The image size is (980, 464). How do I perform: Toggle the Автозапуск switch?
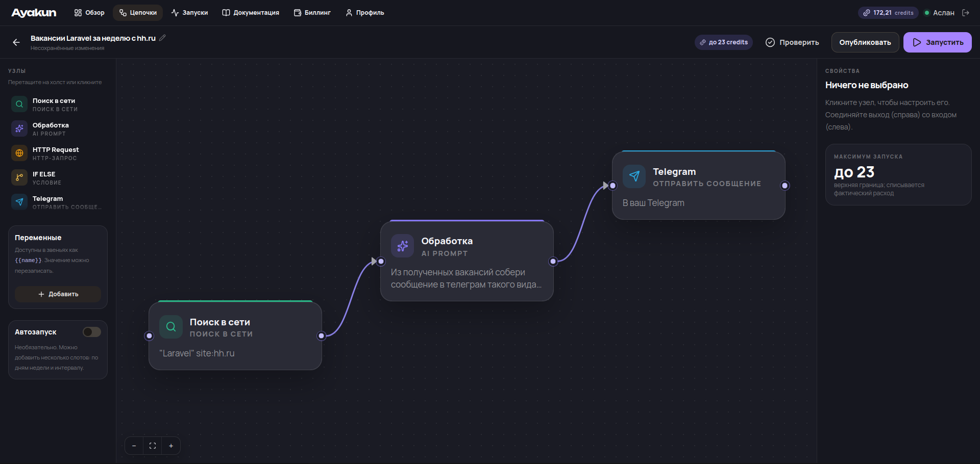point(92,332)
